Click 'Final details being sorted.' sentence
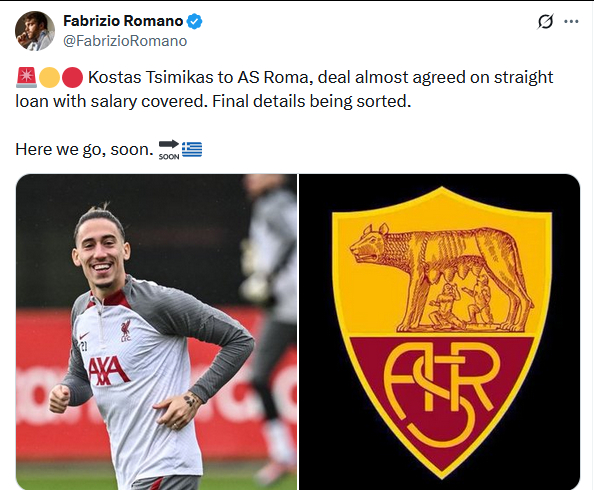Screen dimensions: 594x490 [311, 102]
